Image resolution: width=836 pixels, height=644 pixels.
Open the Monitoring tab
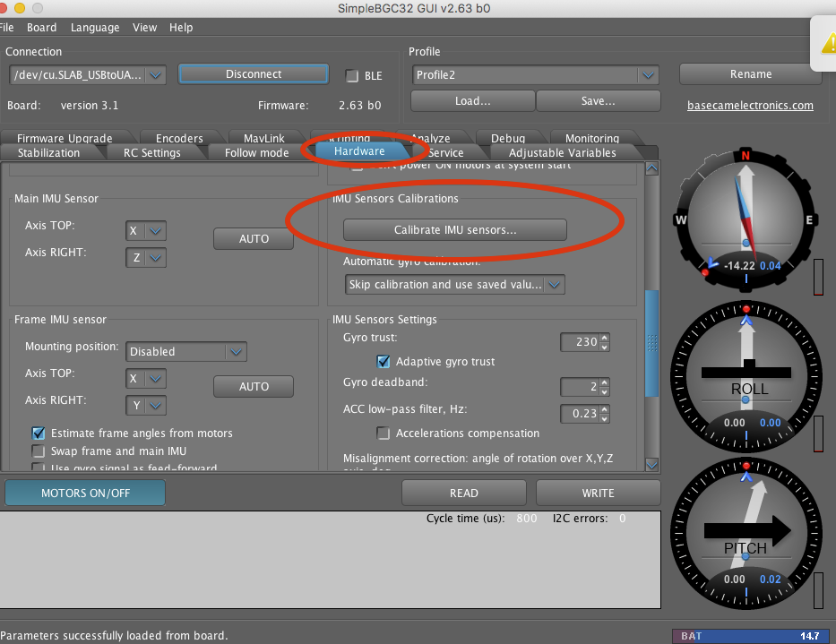[x=591, y=138]
